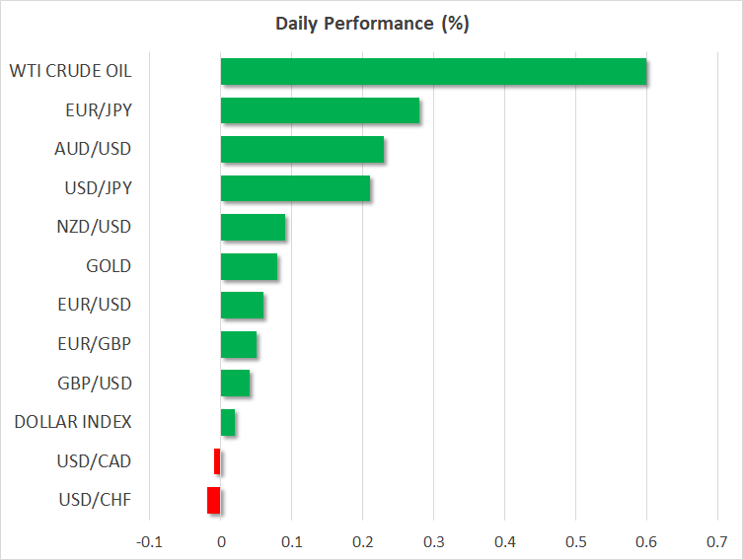The height and width of the screenshot is (560, 743).
Task: Select the WTI CRUDE OIL green bar
Action: 433,72
